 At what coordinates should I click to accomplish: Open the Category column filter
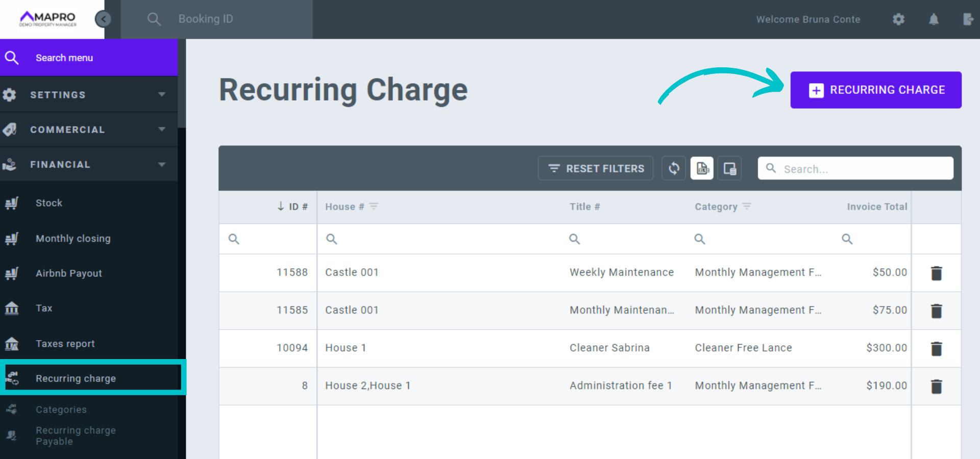point(747,207)
